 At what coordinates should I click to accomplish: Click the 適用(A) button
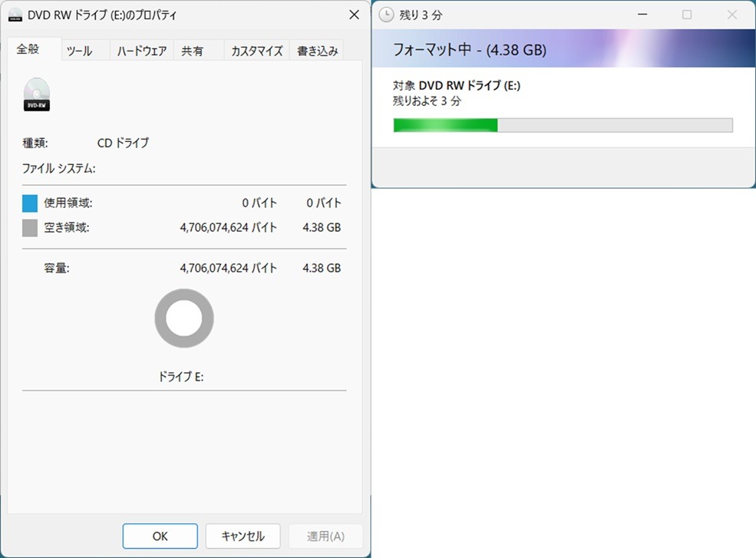pos(325,536)
